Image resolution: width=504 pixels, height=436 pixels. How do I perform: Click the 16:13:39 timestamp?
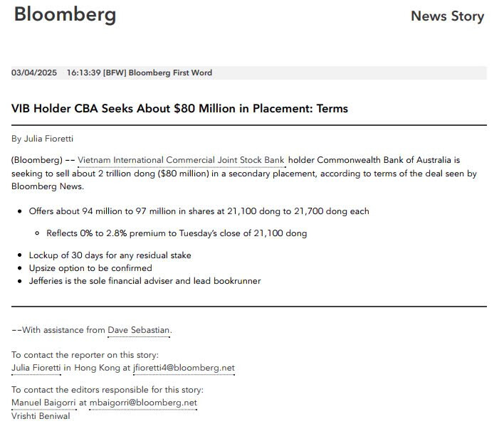(x=83, y=73)
